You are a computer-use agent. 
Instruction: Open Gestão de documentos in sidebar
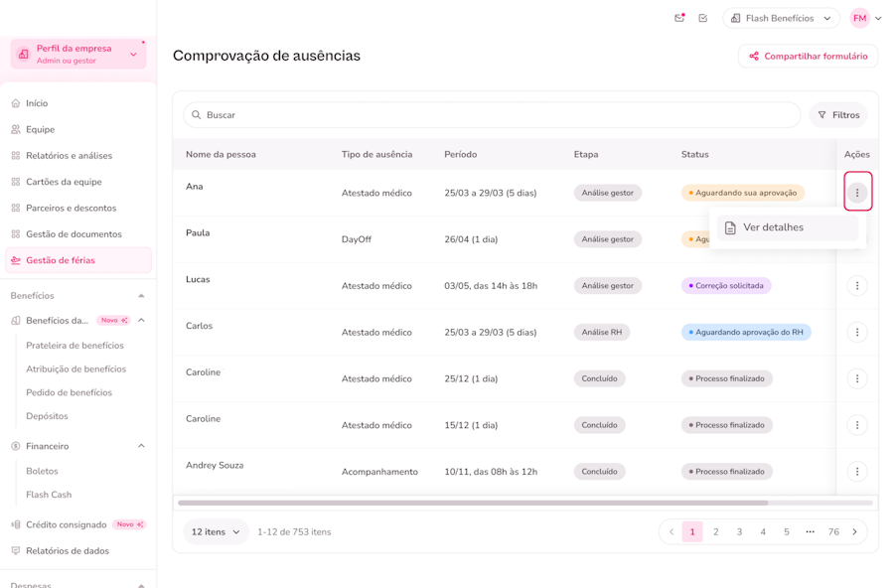point(74,234)
